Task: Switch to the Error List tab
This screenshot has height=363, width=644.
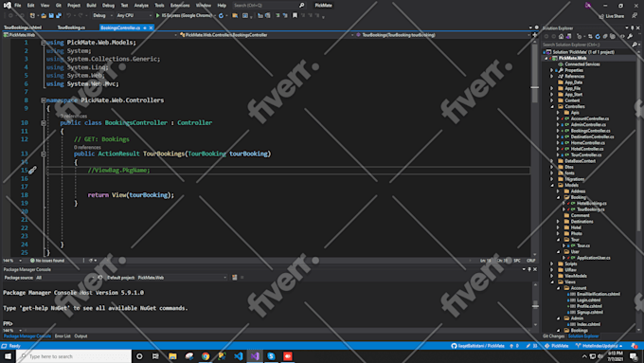Action: 63,336
